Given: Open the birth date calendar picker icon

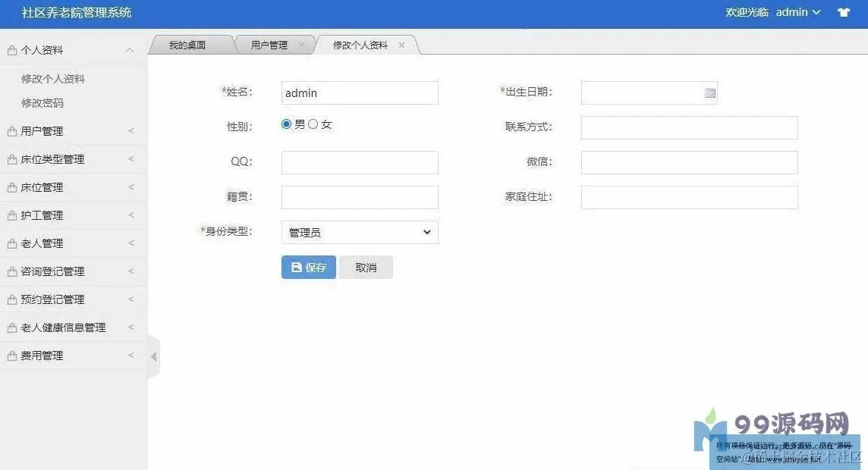Looking at the screenshot, I should pyautogui.click(x=709, y=93).
